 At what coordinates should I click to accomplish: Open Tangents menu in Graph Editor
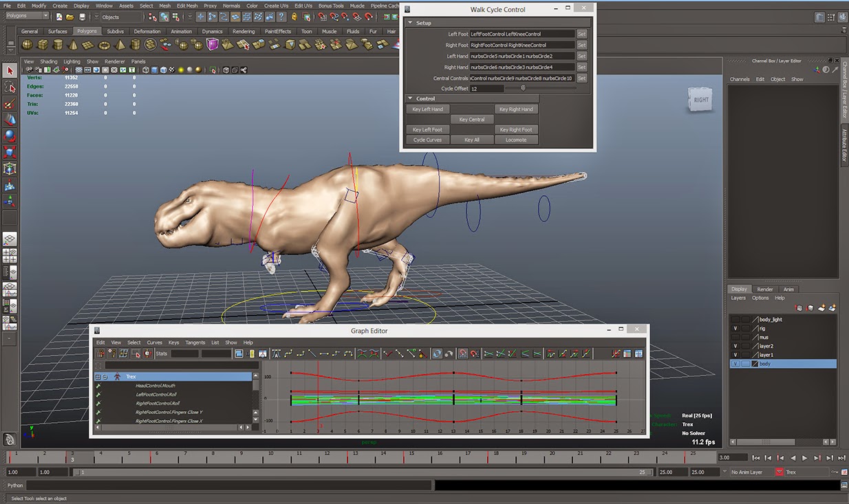pos(195,342)
